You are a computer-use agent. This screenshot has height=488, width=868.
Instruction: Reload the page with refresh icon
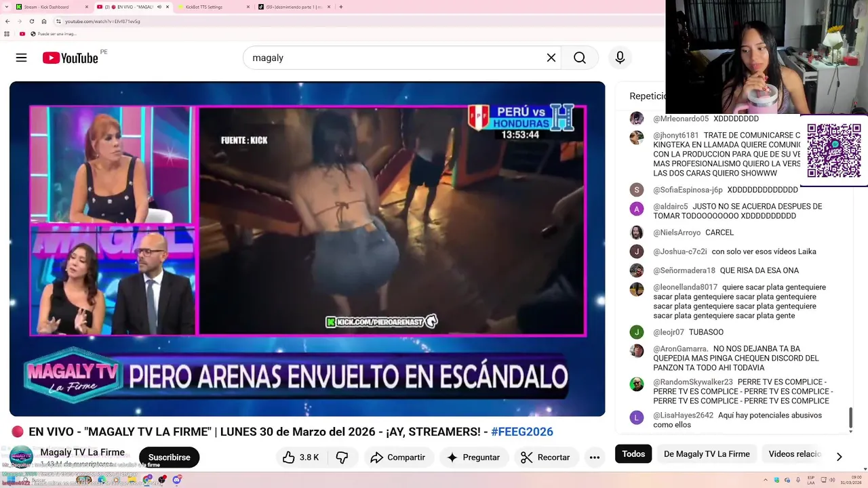[x=32, y=21]
